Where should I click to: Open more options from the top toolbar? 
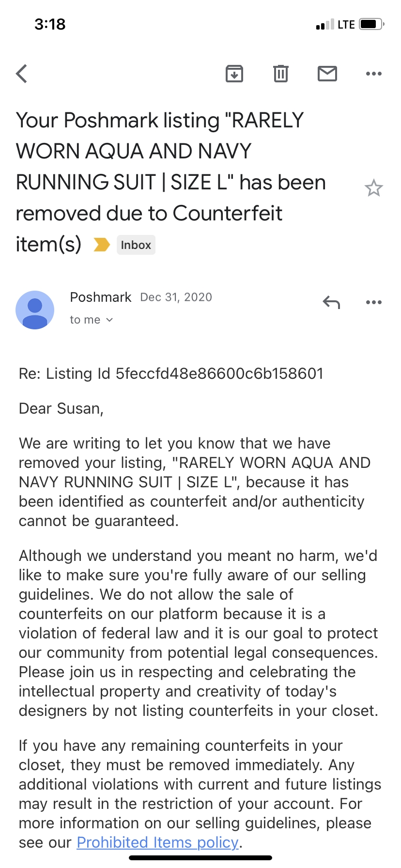[373, 74]
